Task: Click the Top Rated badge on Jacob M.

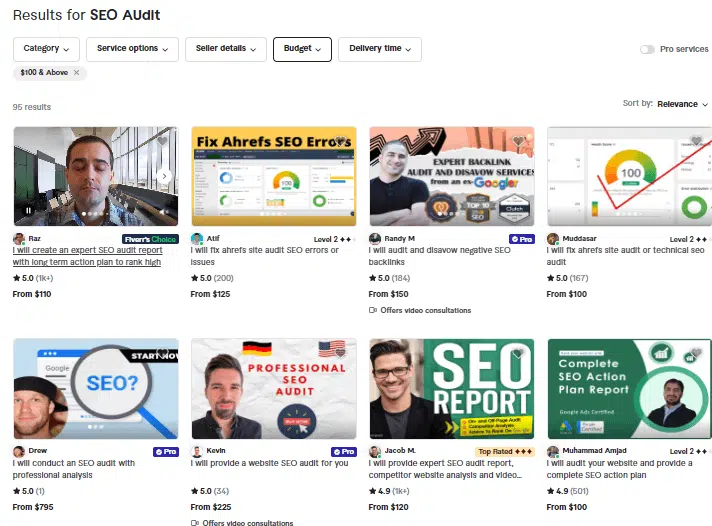Action: click(x=504, y=452)
